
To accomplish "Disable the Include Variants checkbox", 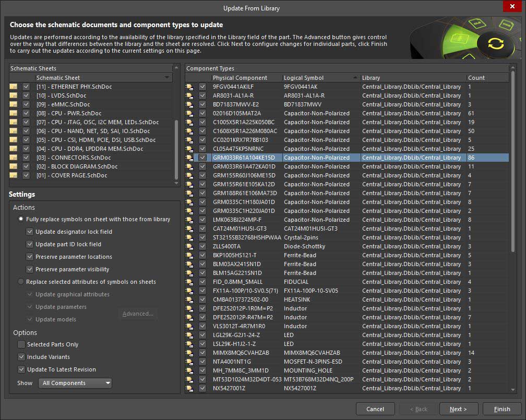I will (21, 357).
